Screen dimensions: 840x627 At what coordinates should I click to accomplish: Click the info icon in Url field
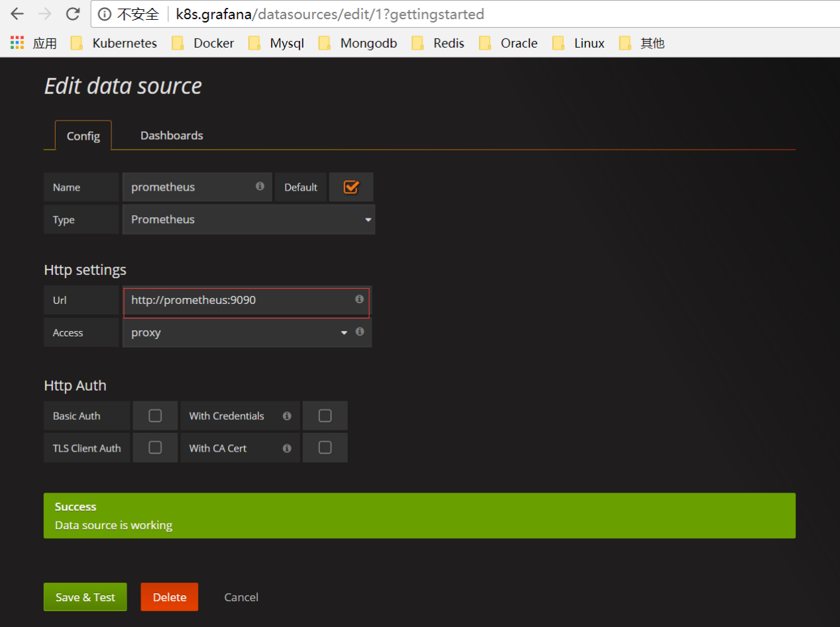[x=359, y=299]
